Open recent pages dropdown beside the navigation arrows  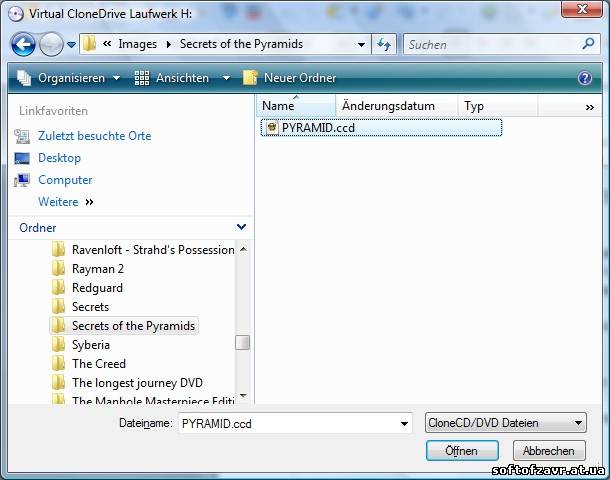71,45
